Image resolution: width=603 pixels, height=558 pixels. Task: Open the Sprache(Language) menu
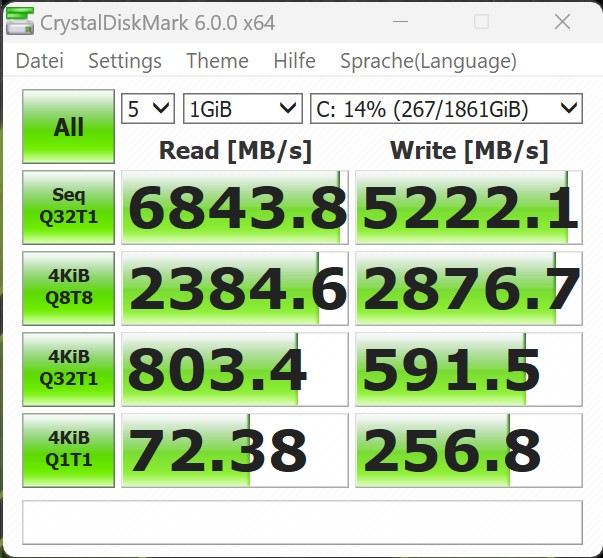pyautogui.click(x=428, y=61)
